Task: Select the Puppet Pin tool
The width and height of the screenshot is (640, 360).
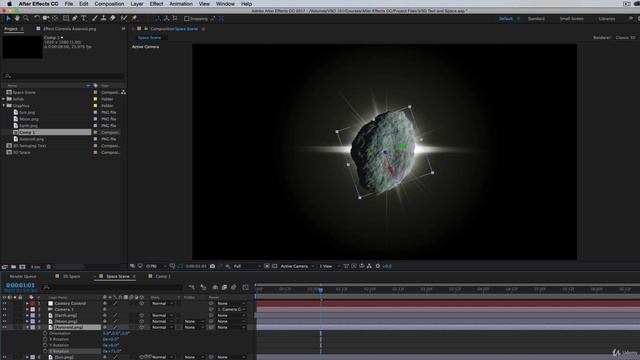Action: click(x=134, y=18)
